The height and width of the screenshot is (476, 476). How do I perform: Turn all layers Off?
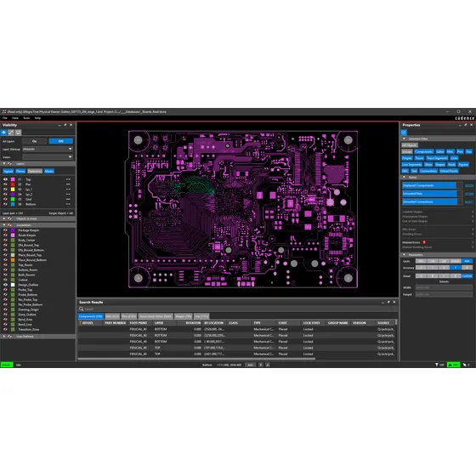click(x=60, y=141)
